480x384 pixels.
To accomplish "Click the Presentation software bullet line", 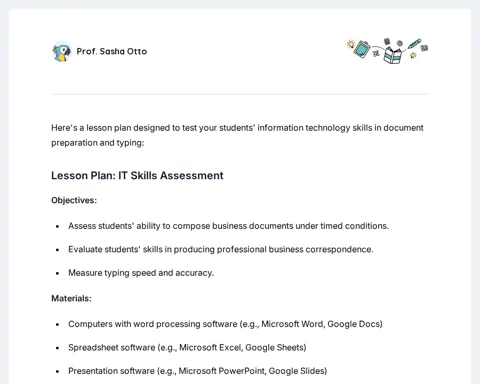I will tap(197, 371).
